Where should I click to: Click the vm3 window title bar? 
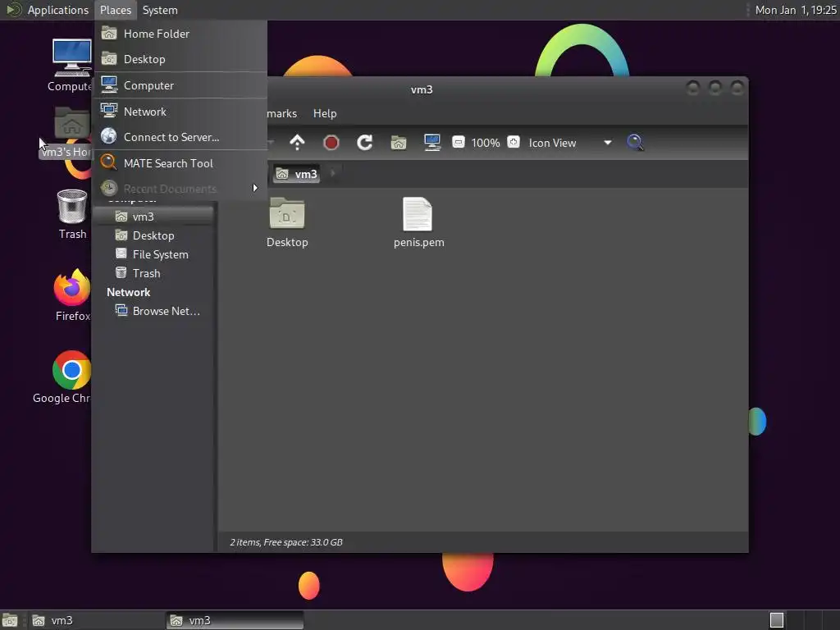422,89
